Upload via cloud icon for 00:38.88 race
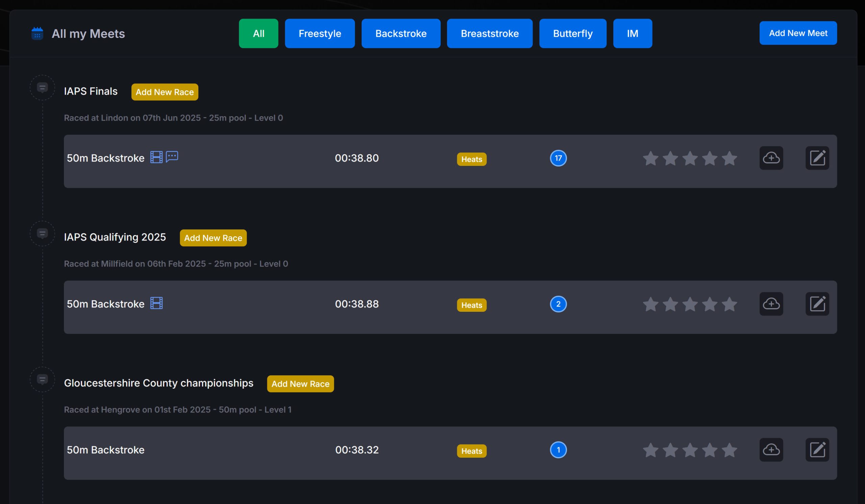This screenshot has width=865, height=504. coord(771,304)
